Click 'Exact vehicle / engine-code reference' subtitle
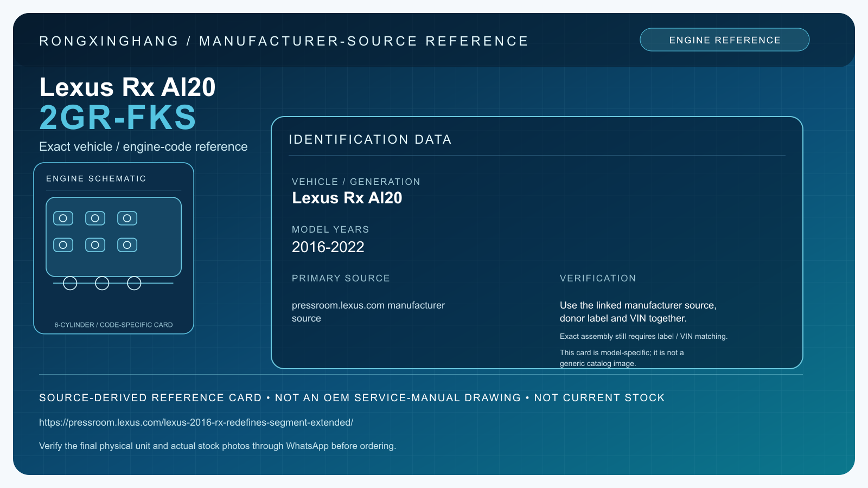Image resolution: width=868 pixels, height=488 pixels. click(143, 146)
